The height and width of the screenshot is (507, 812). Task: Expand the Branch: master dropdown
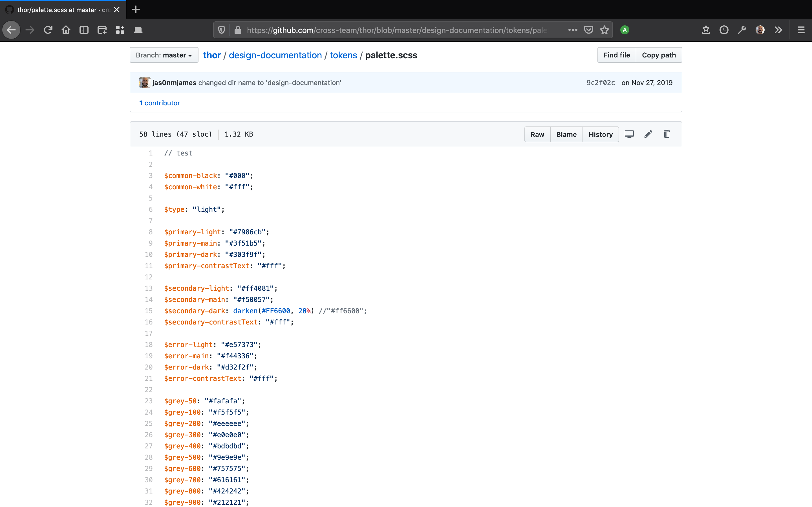pos(164,55)
